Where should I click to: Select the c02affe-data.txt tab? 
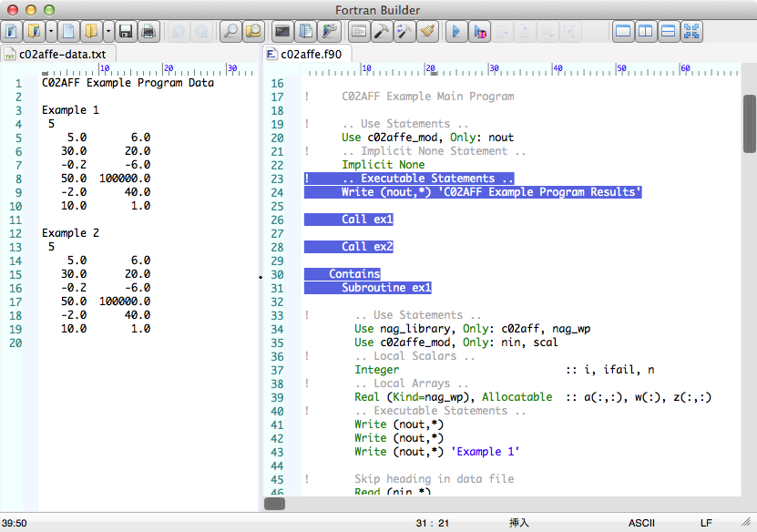[60, 54]
